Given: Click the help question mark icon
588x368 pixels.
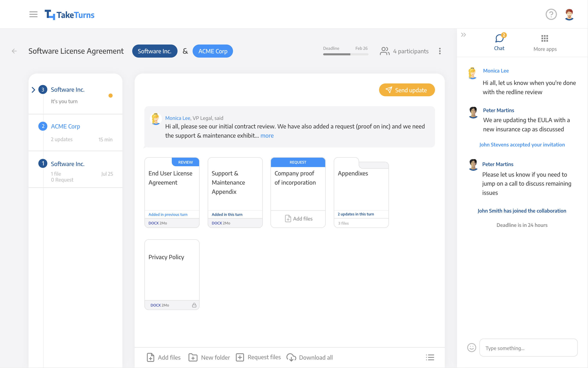Looking at the screenshot, I should click(551, 15).
